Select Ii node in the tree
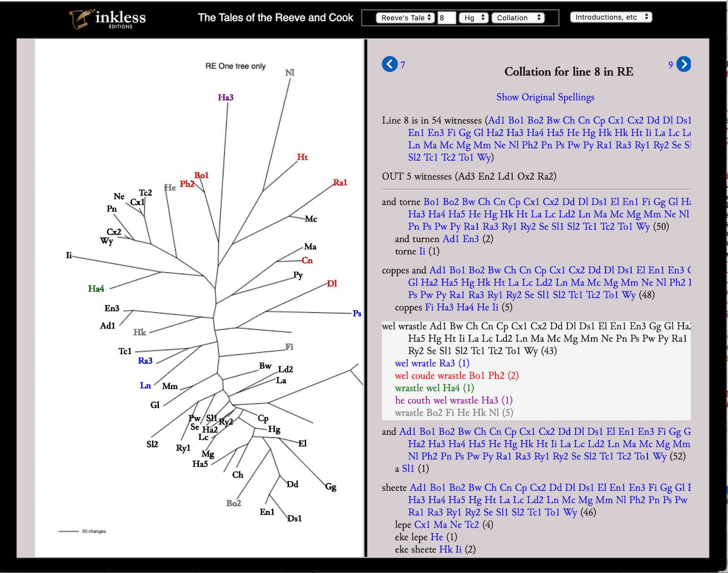This screenshot has height=573, width=728. point(69,255)
